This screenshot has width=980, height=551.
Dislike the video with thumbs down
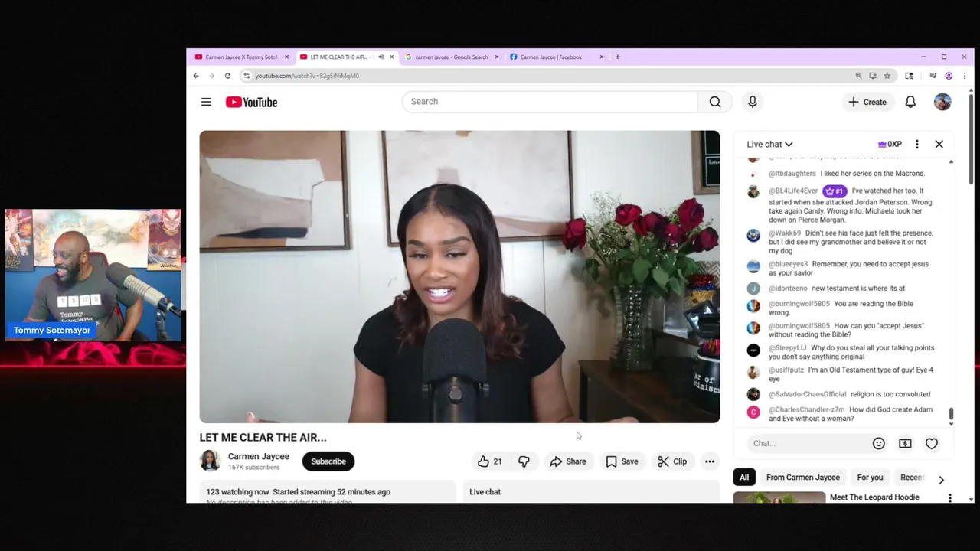524,461
